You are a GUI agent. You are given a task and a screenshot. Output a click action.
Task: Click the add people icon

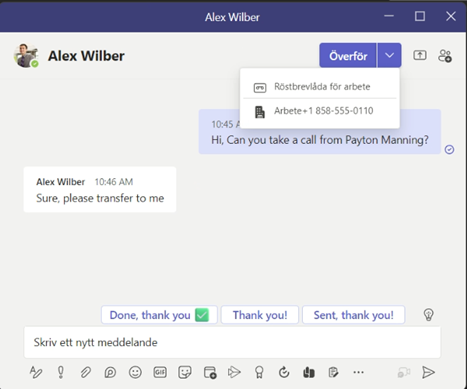click(445, 56)
